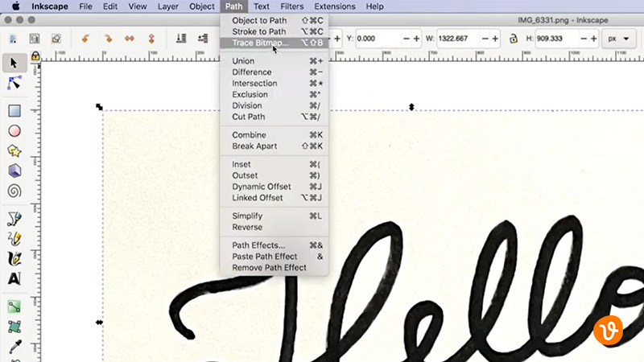Decrease W width with minus button
The image size is (644, 362).
tap(485, 39)
